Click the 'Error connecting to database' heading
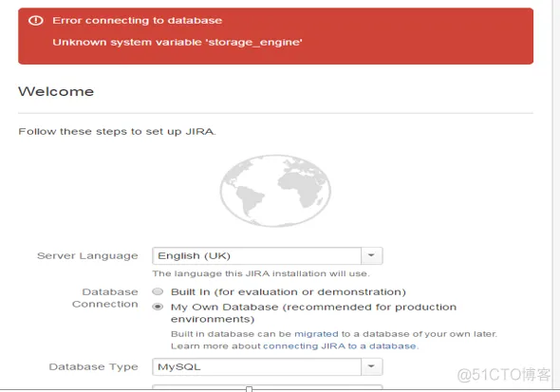This screenshot has height=392, width=560. pos(137,20)
